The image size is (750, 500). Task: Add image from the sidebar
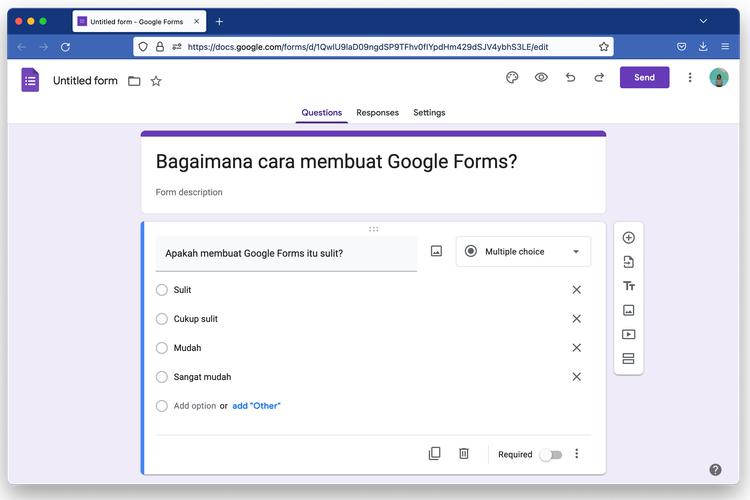click(x=629, y=310)
